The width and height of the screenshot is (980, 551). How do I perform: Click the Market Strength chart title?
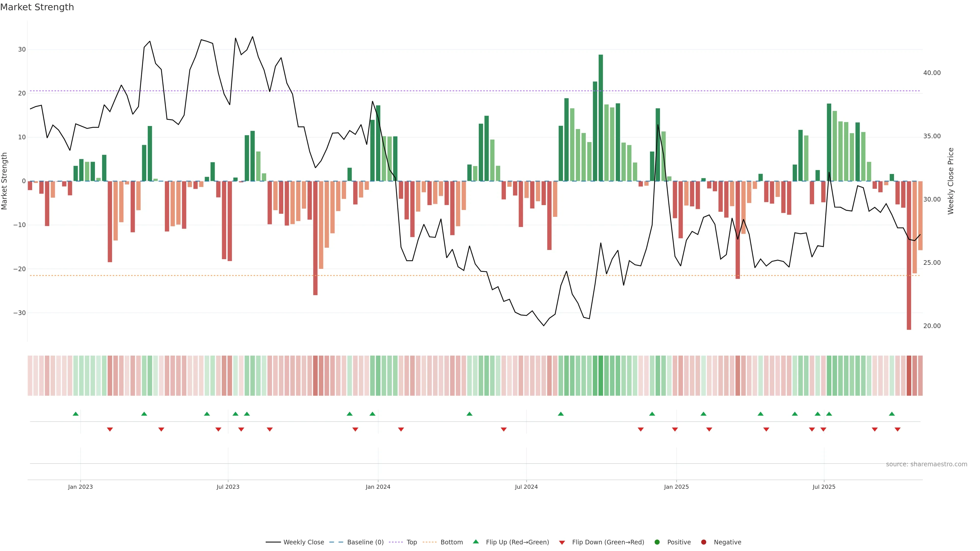pyautogui.click(x=37, y=7)
